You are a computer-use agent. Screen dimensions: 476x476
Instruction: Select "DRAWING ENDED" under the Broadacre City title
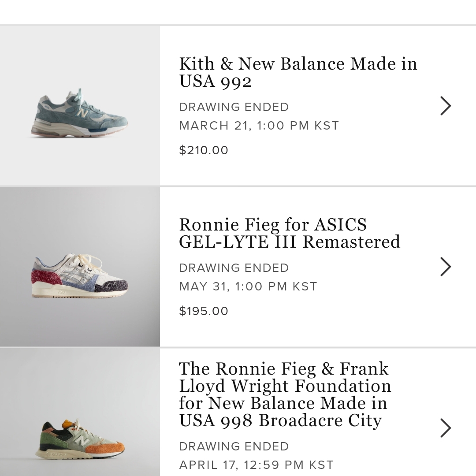click(234, 446)
